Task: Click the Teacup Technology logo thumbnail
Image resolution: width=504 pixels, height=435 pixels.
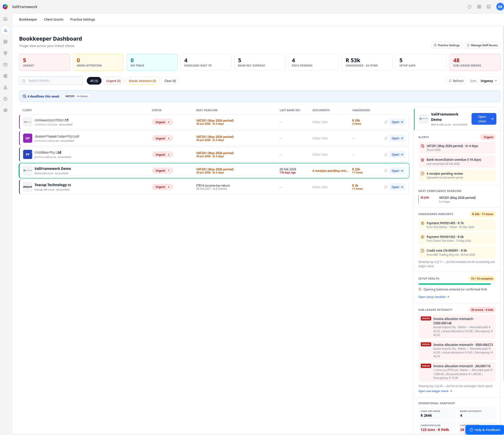Action: [x=28, y=187]
